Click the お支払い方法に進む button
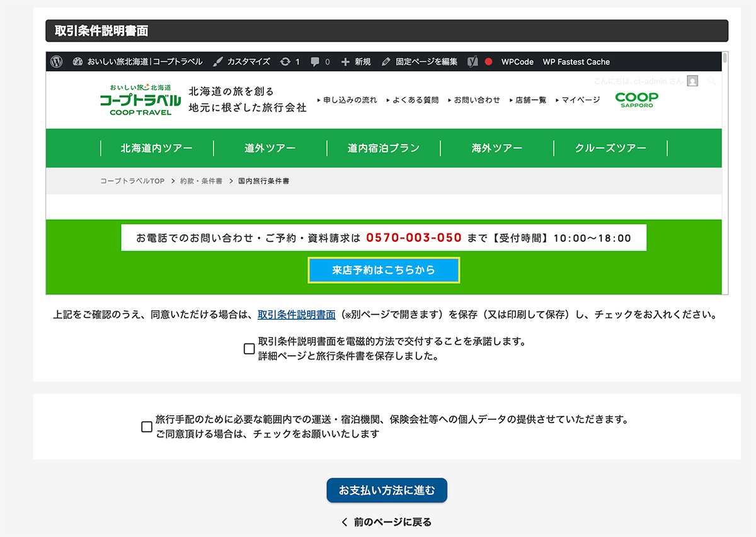This screenshot has width=756, height=537. [x=386, y=490]
